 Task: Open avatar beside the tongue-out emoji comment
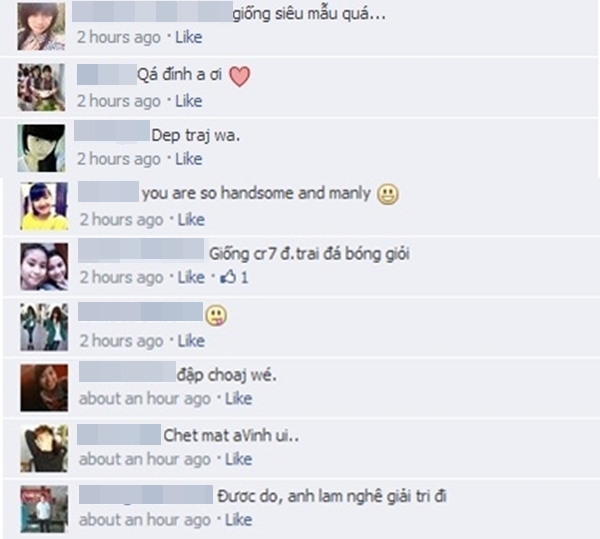click(x=44, y=327)
